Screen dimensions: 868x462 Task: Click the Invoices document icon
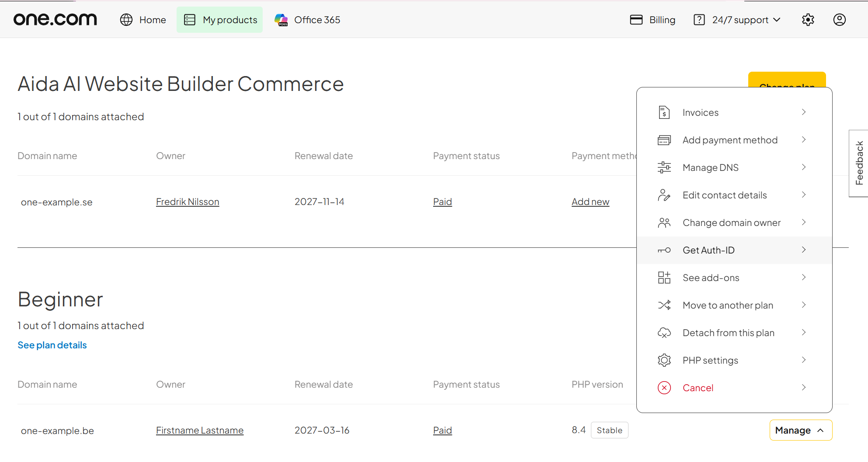664,112
